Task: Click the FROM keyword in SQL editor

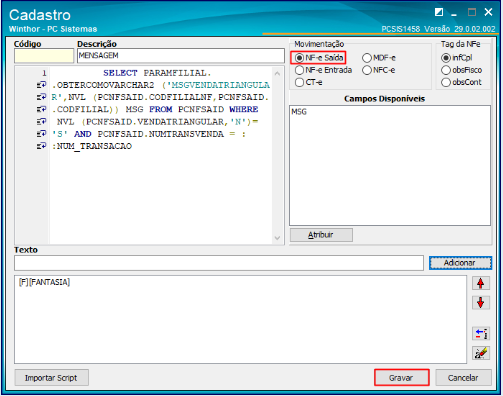Action: [161, 109]
